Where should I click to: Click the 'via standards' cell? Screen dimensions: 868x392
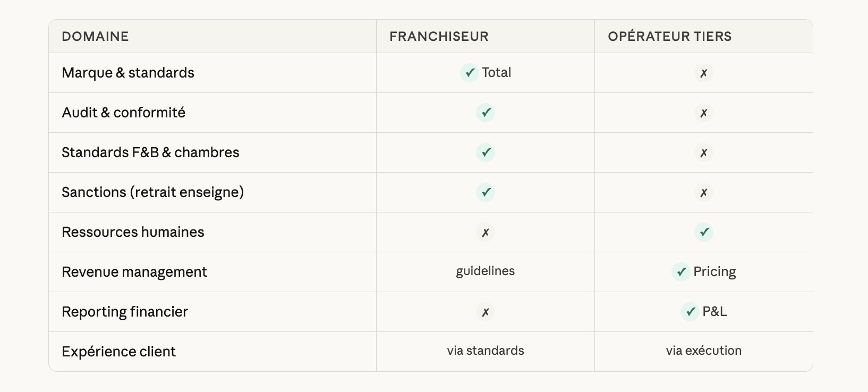[x=486, y=351]
